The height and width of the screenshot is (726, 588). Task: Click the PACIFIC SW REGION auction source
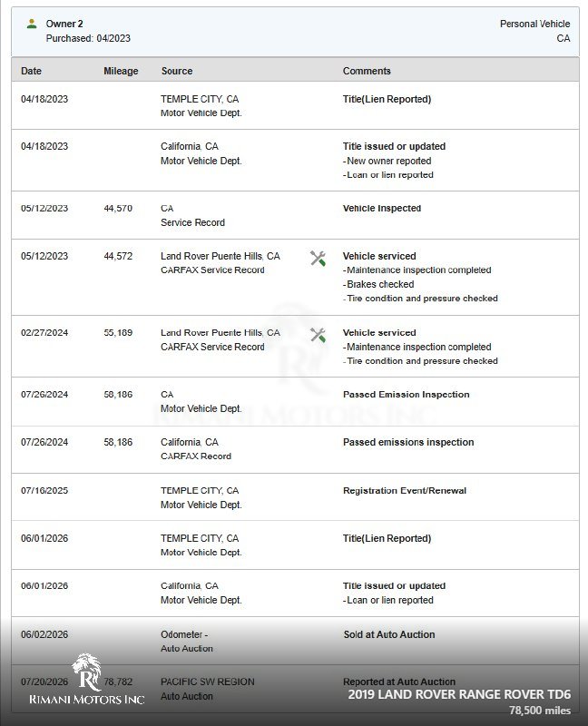[208, 682]
